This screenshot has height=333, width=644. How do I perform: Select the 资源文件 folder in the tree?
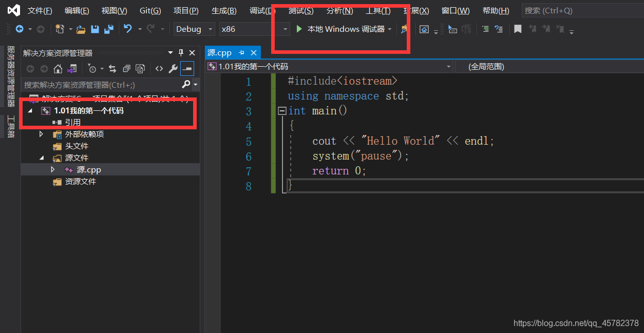pyautogui.click(x=80, y=182)
